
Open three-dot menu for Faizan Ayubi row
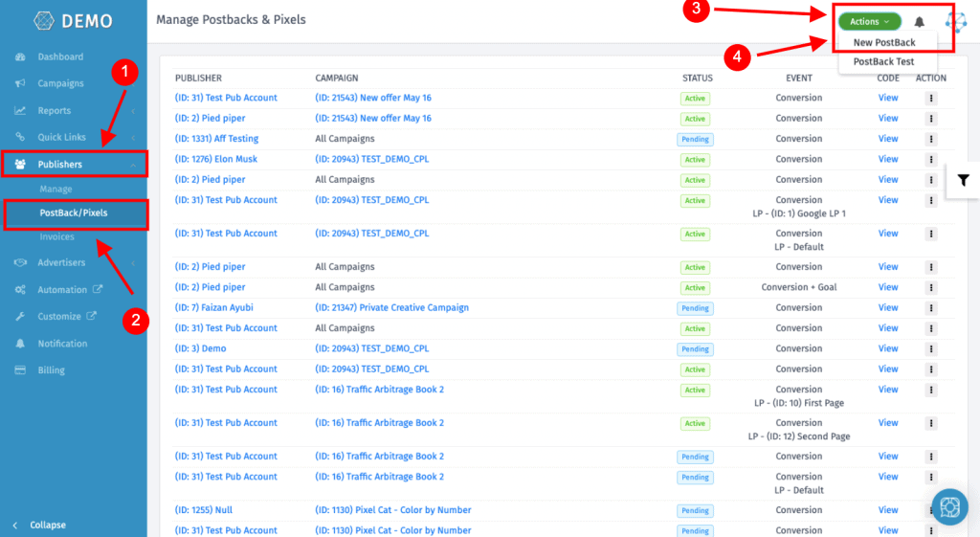tap(930, 308)
